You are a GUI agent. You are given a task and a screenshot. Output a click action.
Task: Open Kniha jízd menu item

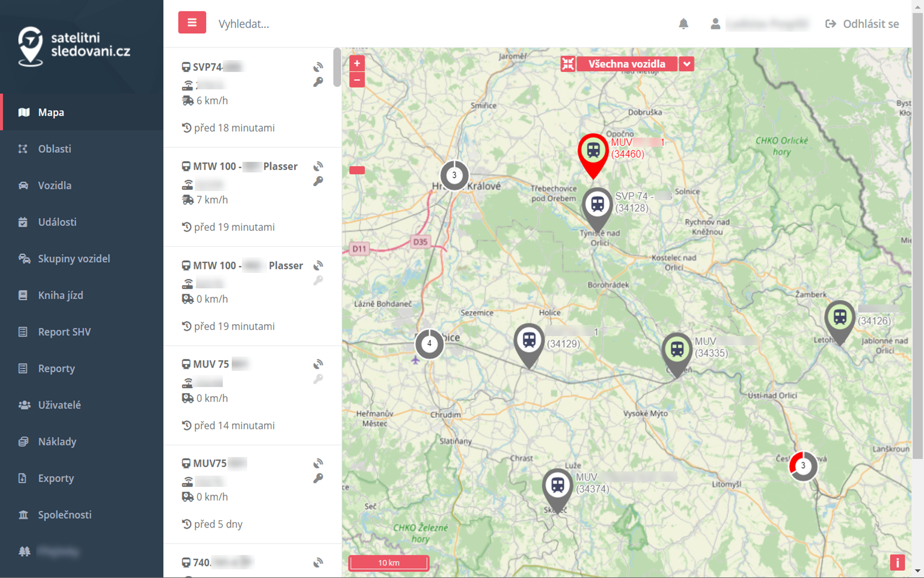(82, 295)
